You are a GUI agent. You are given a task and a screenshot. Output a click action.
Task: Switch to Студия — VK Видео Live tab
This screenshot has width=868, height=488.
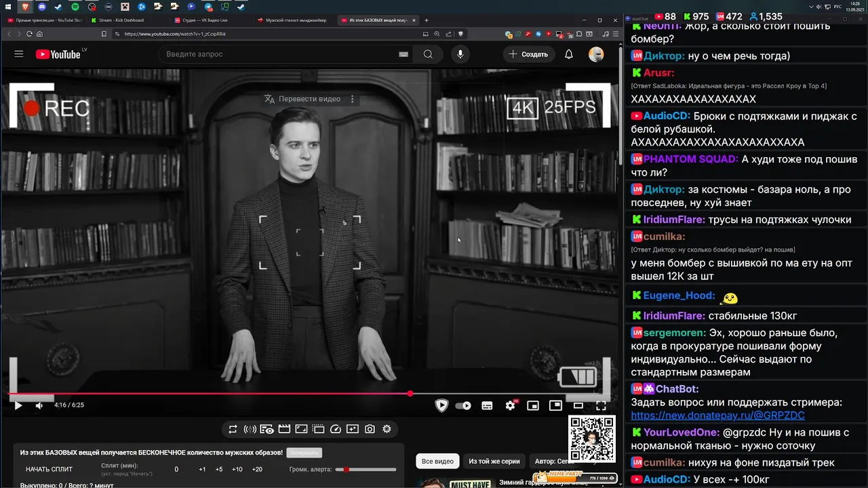pos(211,20)
